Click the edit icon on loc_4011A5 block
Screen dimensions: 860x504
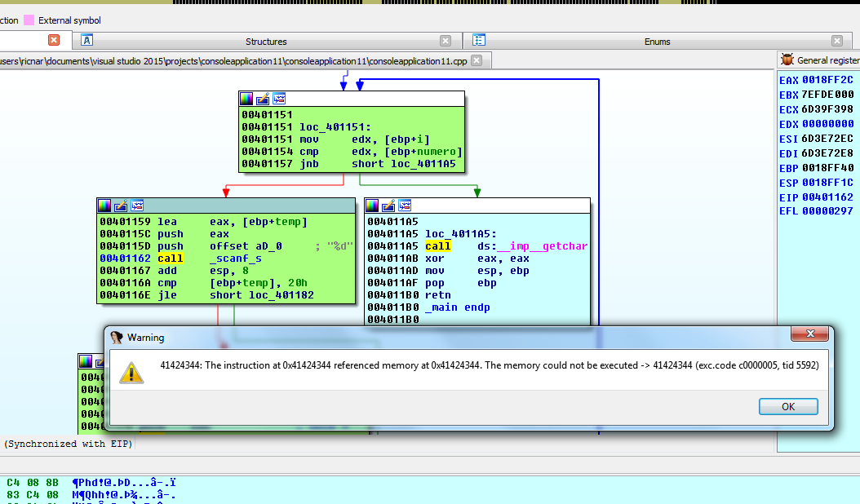point(388,206)
